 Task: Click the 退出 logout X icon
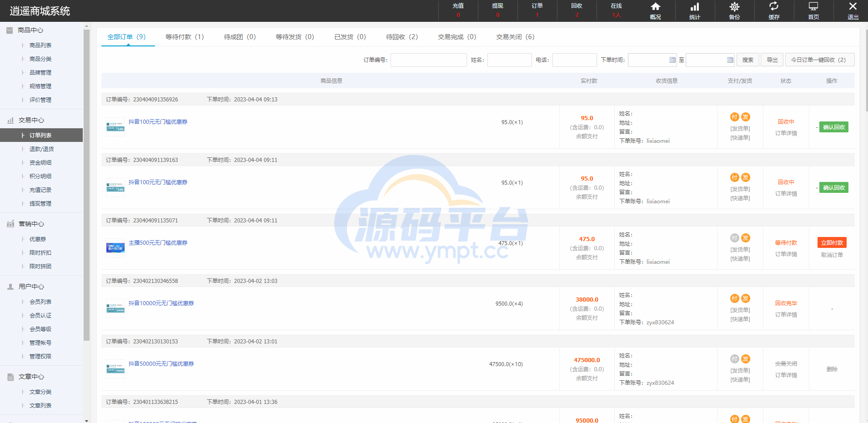853,6
